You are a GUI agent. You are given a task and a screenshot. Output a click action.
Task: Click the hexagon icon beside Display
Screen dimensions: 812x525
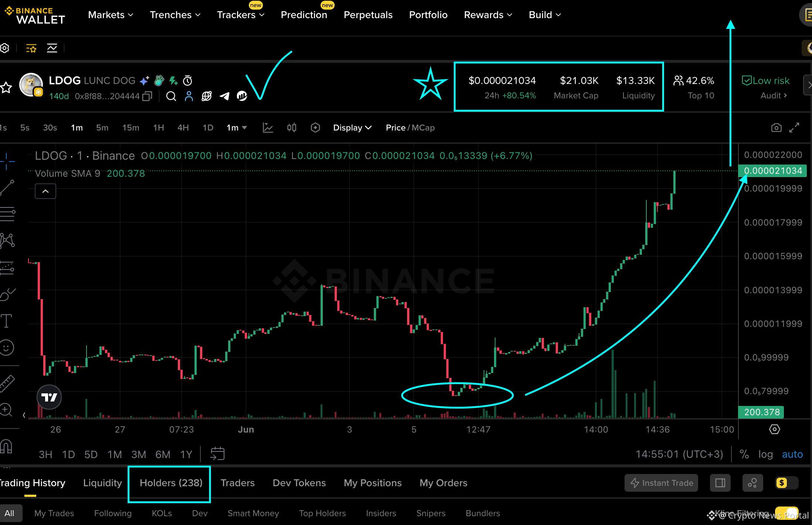[315, 128]
